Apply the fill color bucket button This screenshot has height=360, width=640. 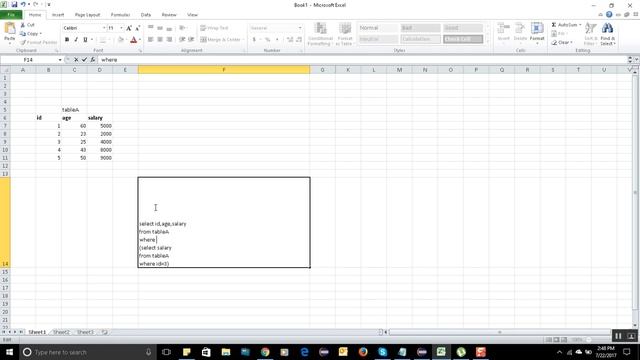pos(121,40)
